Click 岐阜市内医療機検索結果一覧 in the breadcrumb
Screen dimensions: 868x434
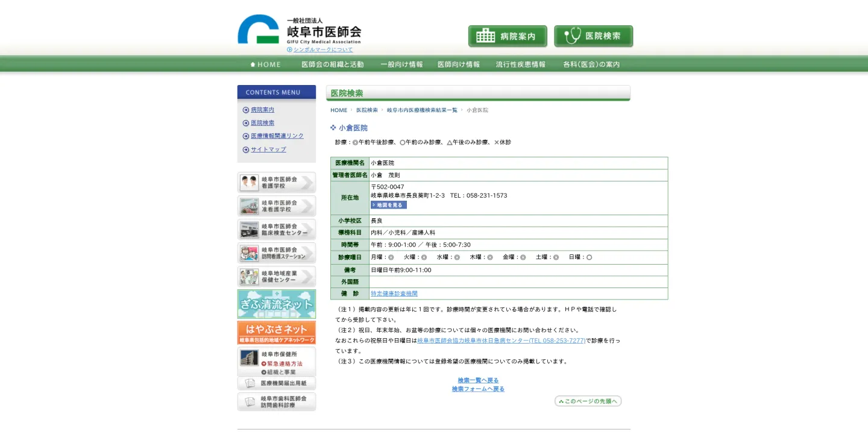[422, 110]
